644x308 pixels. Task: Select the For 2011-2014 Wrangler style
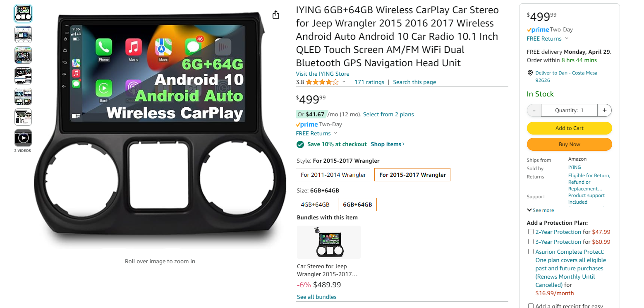(x=333, y=175)
